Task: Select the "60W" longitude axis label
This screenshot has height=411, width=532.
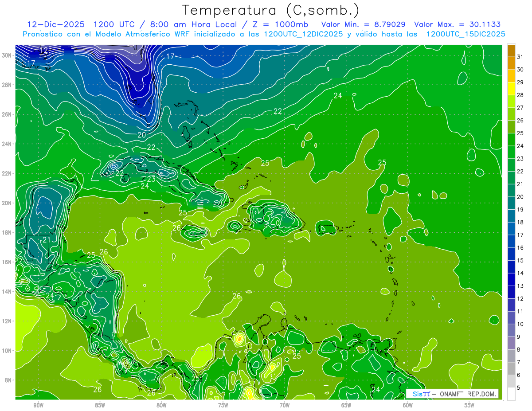Action: coord(407,405)
